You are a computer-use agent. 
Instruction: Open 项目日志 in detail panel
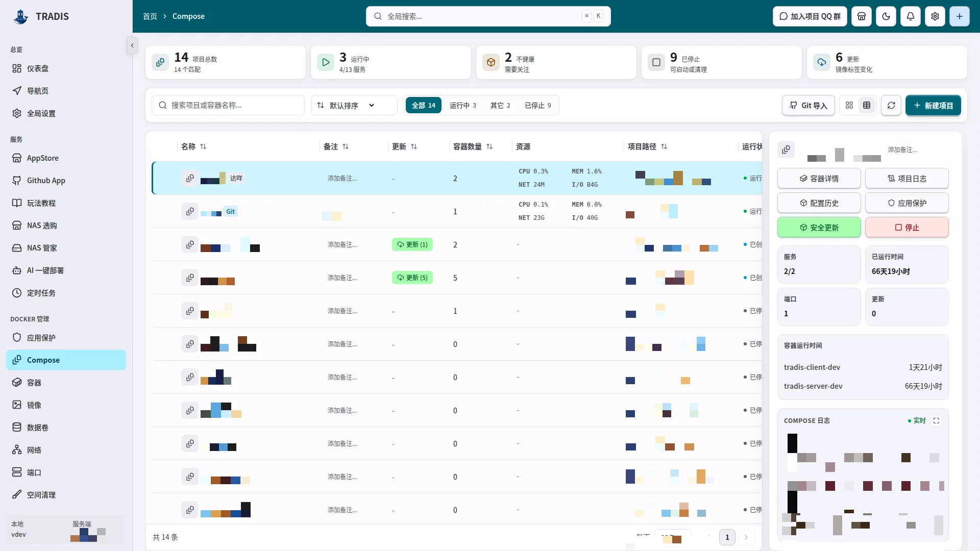tap(907, 179)
